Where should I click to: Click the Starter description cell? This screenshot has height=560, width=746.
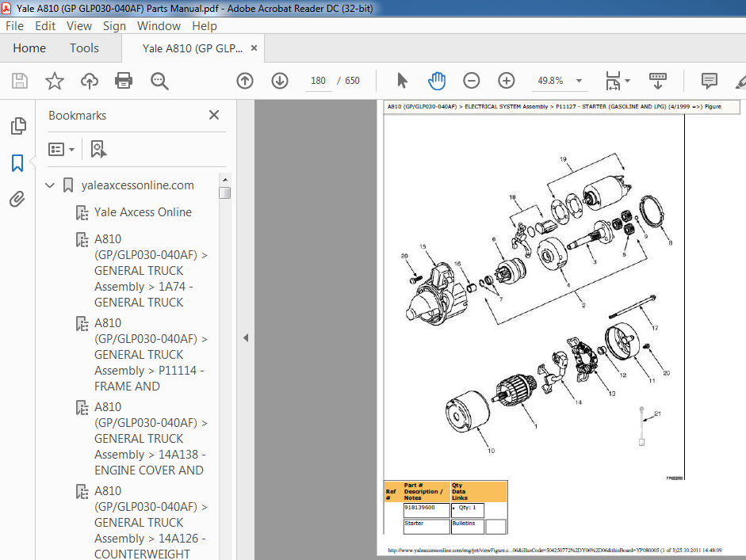[x=427, y=527]
